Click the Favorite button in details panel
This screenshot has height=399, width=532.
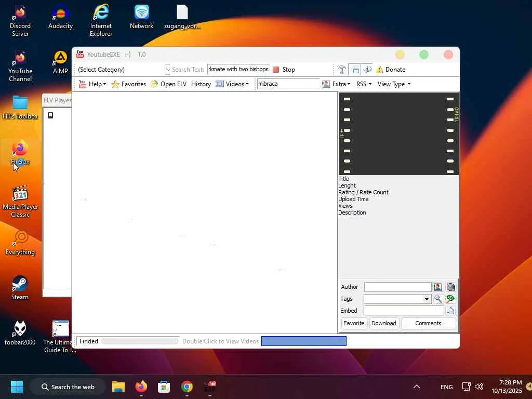pyautogui.click(x=353, y=323)
